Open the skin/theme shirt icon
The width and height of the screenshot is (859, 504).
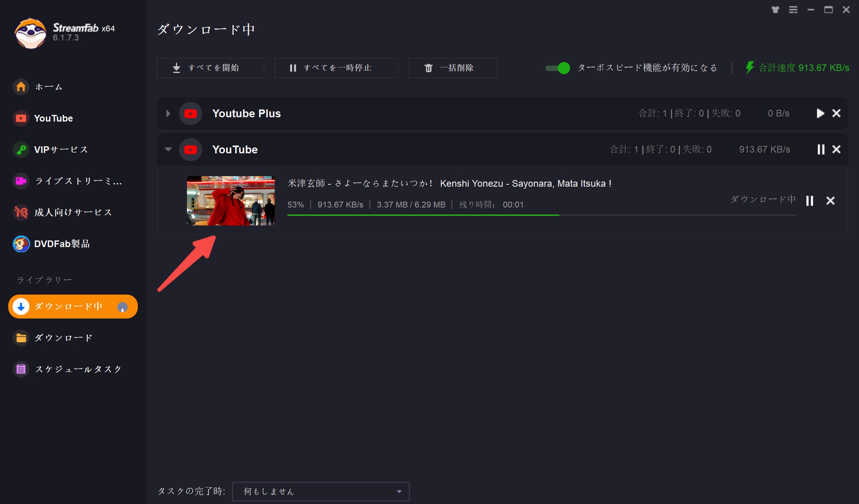coord(775,10)
